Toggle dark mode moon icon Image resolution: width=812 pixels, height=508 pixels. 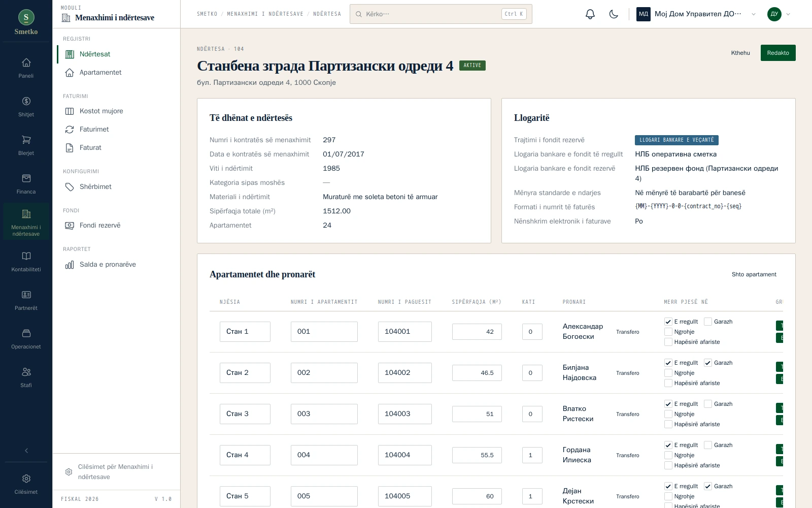(614, 14)
